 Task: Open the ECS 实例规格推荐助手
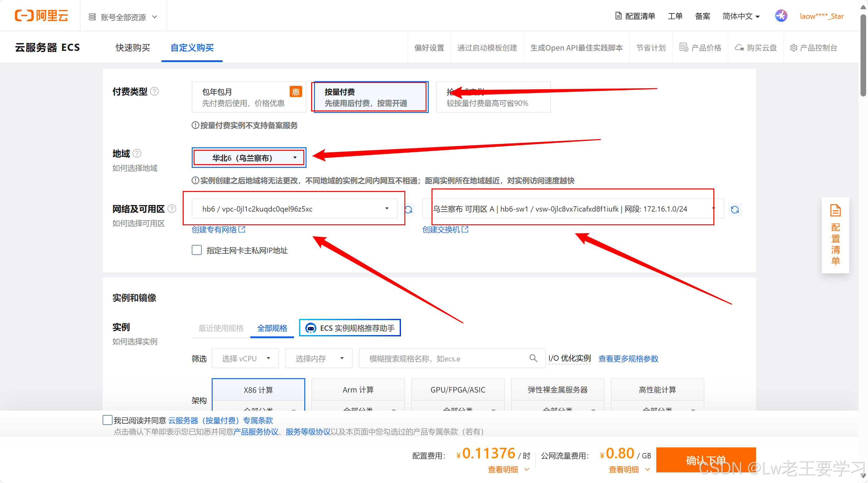[x=350, y=328]
